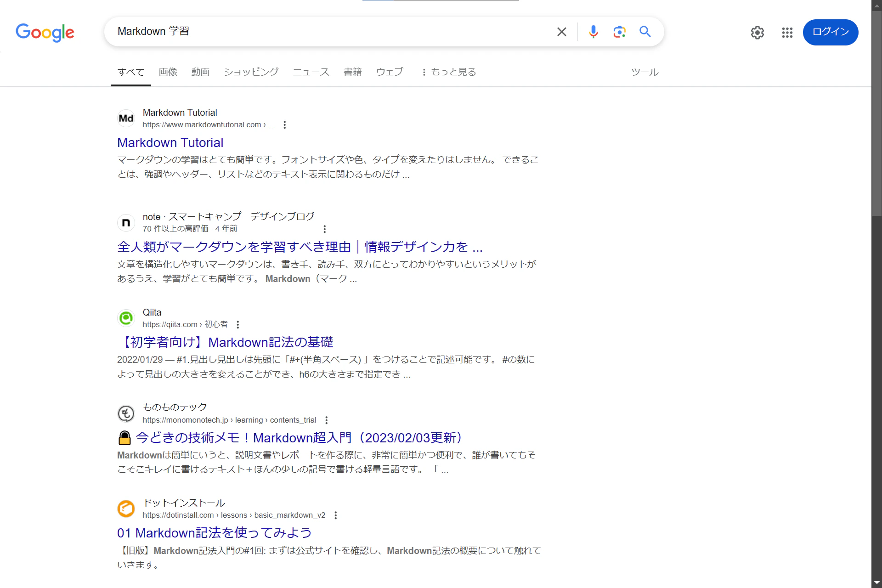Clear the search query with the X icon
The width and height of the screenshot is (882, 588).
(561, 32)
